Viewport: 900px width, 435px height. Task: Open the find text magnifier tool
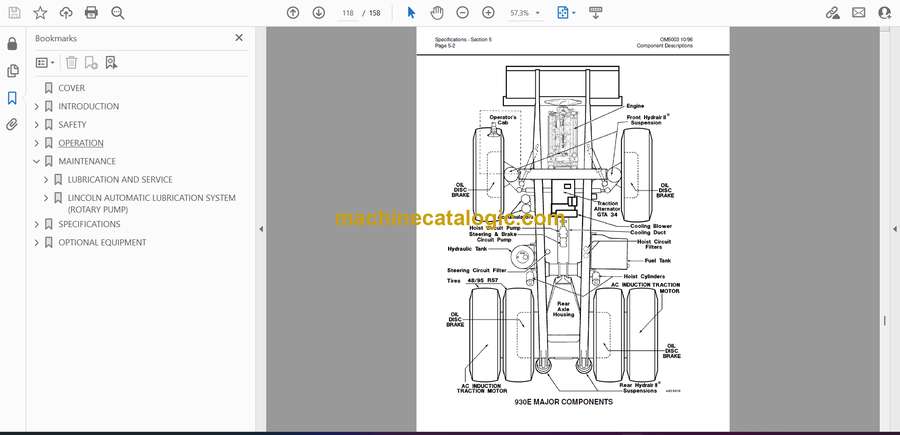coord(118,13)
